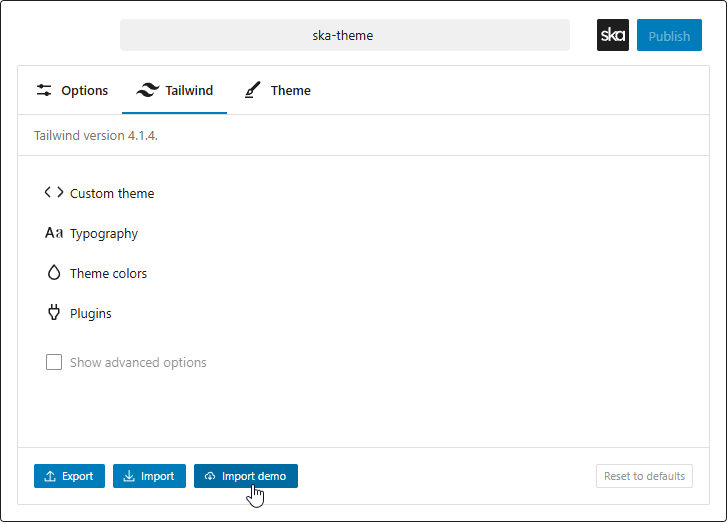The width and height of the screenshot is (727, 522).
Task: Switch to the Options tab
Action: [x=72, y=90]
